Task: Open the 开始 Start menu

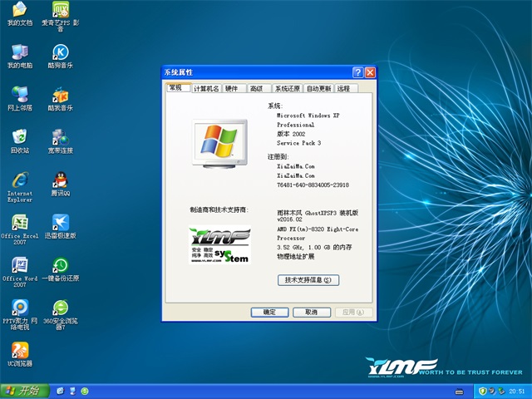Action: click(x=22, y=391)
